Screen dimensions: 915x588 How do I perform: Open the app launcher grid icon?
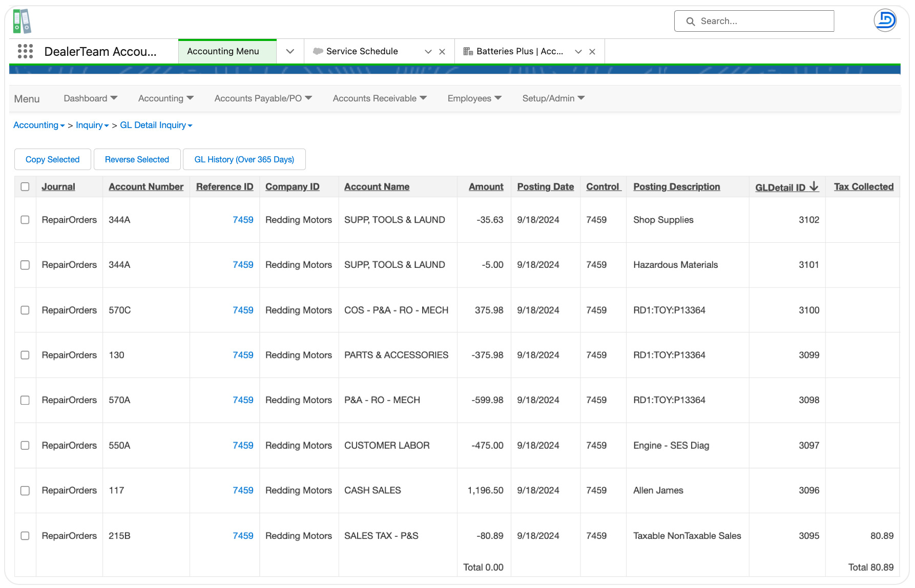[25, 51]
